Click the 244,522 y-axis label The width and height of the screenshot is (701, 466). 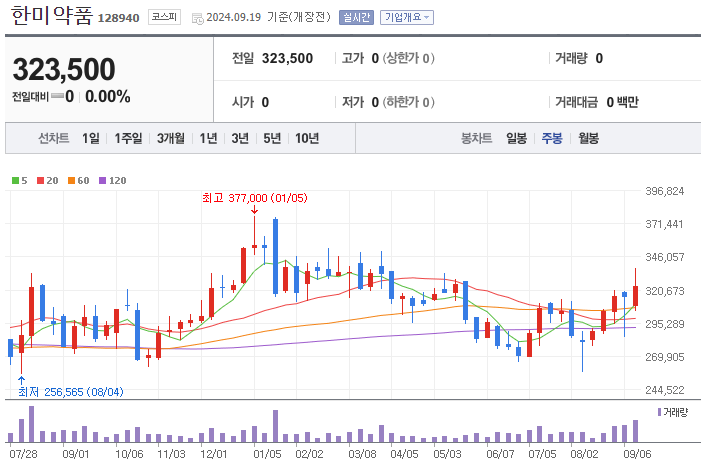(x=664, y=390)
